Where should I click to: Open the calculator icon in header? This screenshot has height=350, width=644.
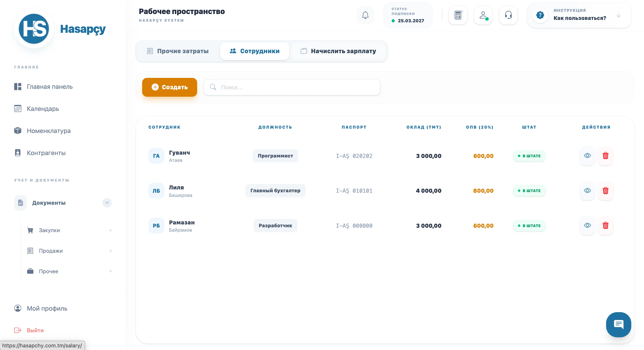458,15
